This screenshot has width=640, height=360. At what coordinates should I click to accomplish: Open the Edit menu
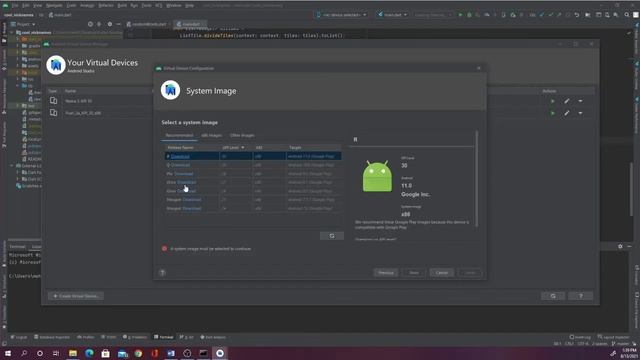point(26,6)
